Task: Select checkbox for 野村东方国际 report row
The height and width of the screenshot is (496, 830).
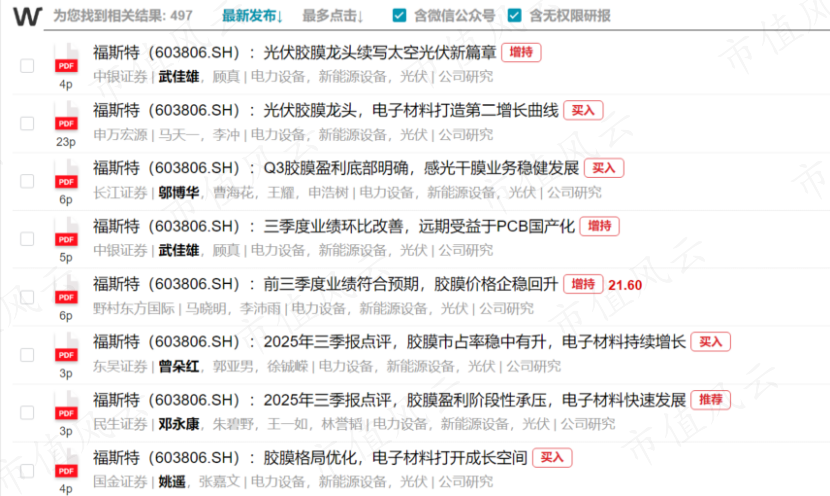Action: tap(27, 297)
